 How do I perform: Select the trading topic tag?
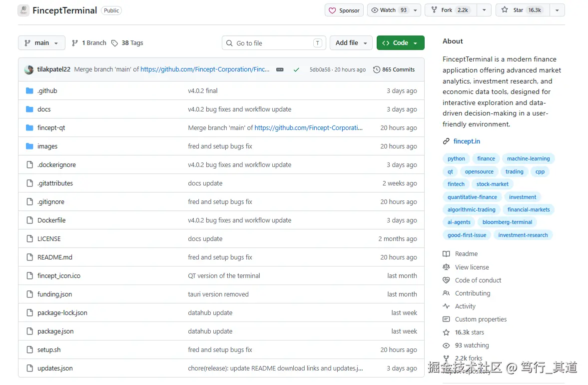[x=514, y=171]
